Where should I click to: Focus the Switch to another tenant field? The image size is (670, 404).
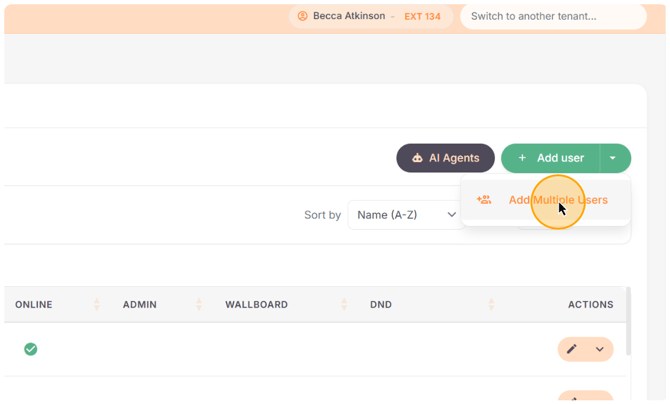coord(553,17)
